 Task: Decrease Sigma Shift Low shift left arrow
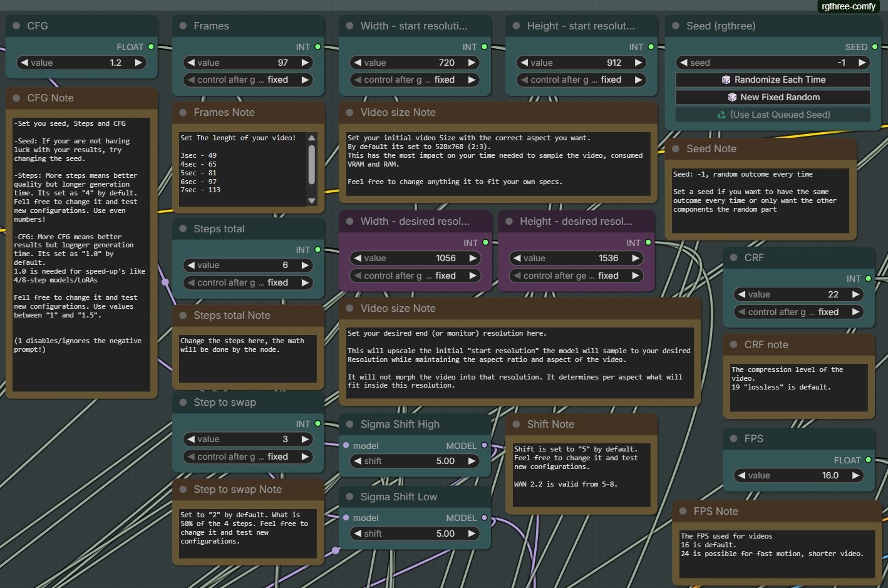tap(358, 534)
